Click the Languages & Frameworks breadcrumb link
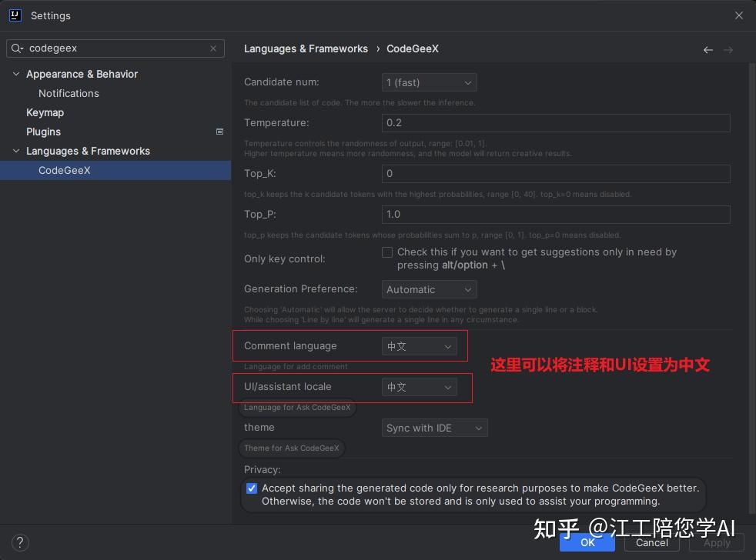Screen dimensions: 756x560 306,48
